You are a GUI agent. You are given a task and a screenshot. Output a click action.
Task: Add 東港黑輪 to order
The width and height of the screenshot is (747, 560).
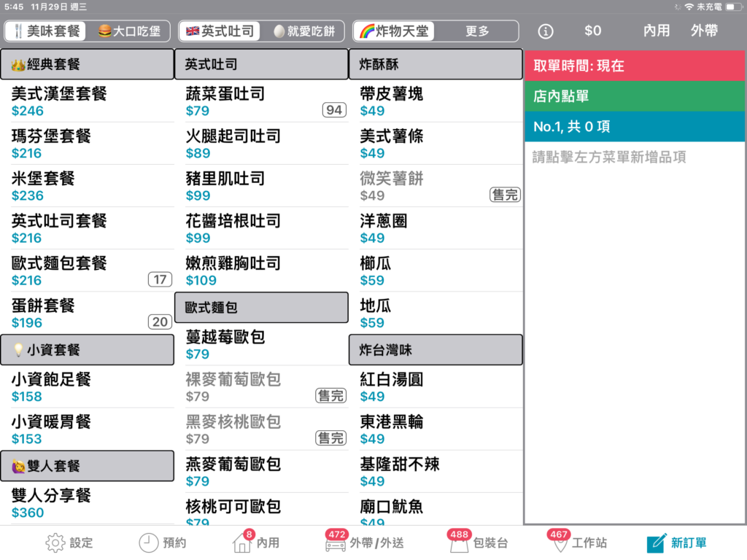point(436,429)
